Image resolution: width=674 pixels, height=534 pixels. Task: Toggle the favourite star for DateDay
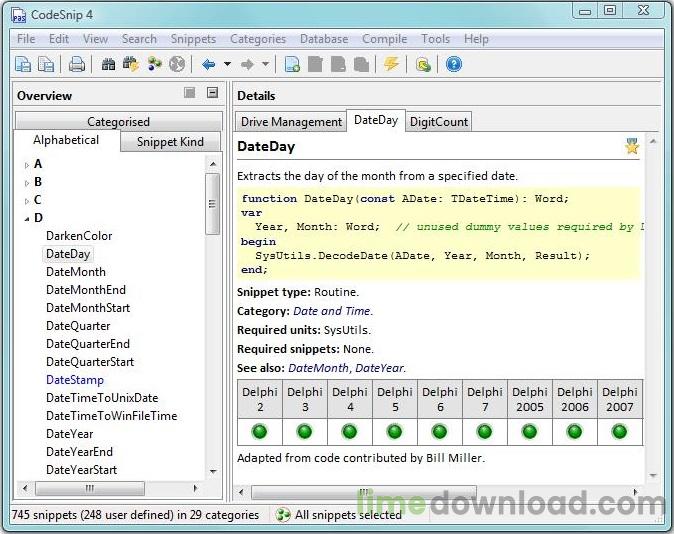tap(632, 146)
